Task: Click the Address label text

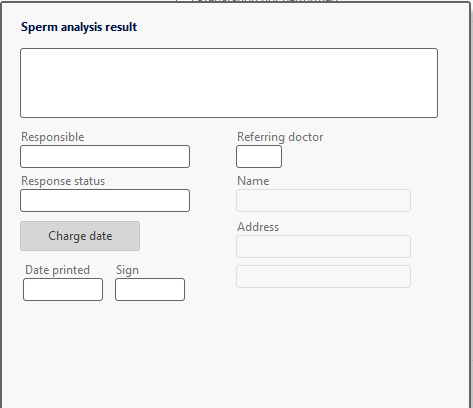Action: [x=258, y=227]
